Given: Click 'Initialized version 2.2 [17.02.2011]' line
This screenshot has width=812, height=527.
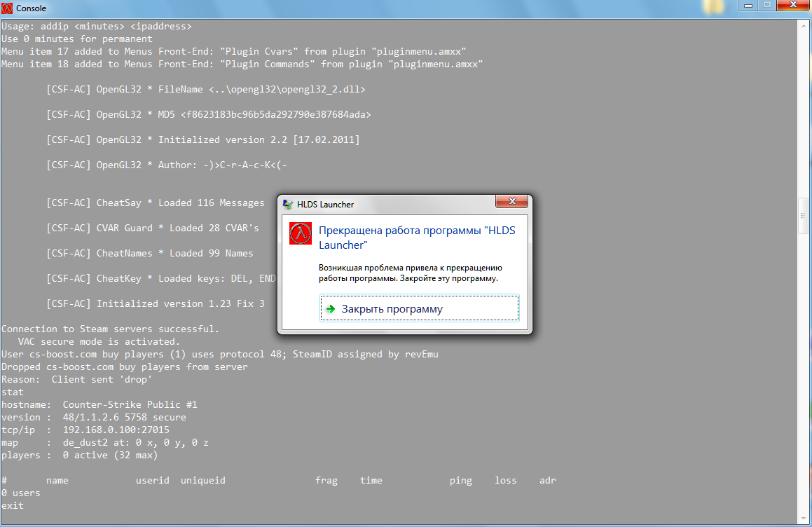Looking at the screenshot, I should (x=203, y=140).
